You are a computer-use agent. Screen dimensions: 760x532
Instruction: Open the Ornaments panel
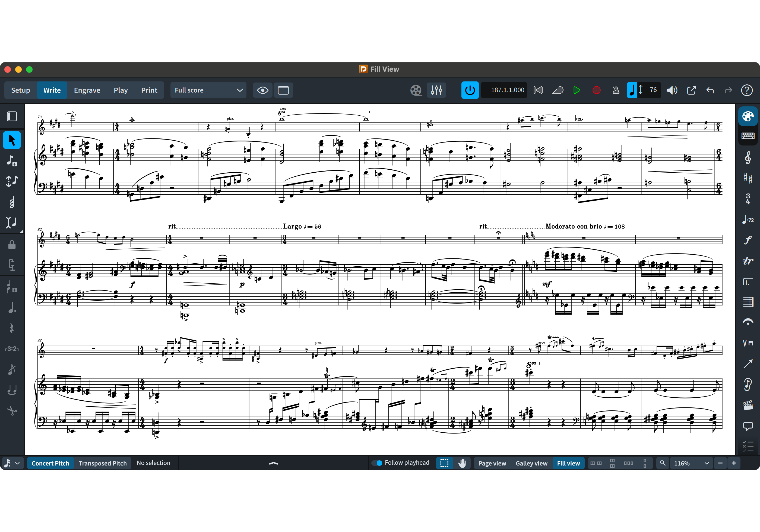(x=748, y=261)
